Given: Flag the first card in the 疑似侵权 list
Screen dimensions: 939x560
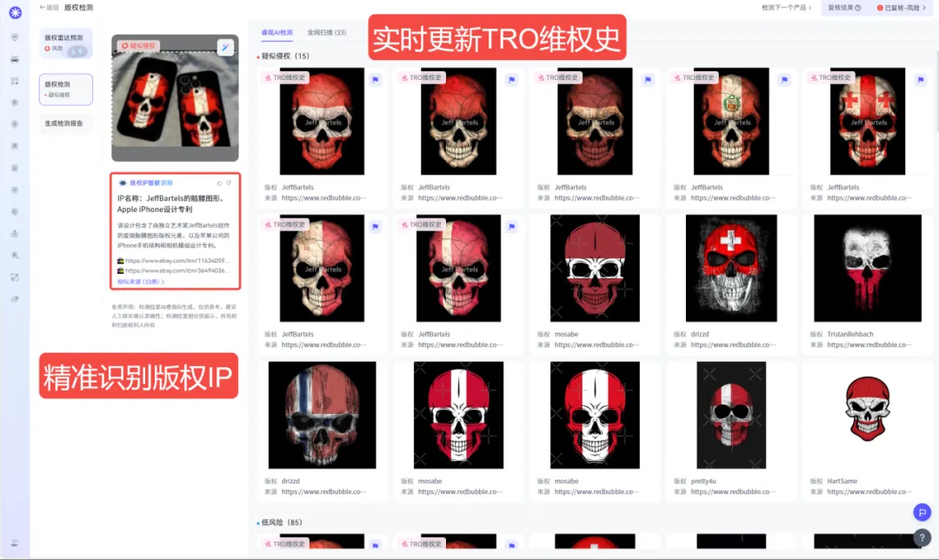Looking at the screenshot, I should tap(375, 80).
